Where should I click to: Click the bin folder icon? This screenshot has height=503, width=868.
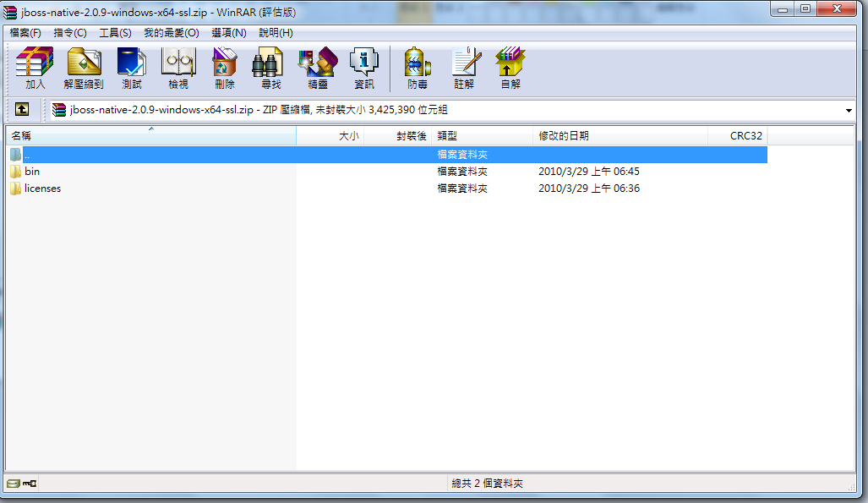(15, 171)
